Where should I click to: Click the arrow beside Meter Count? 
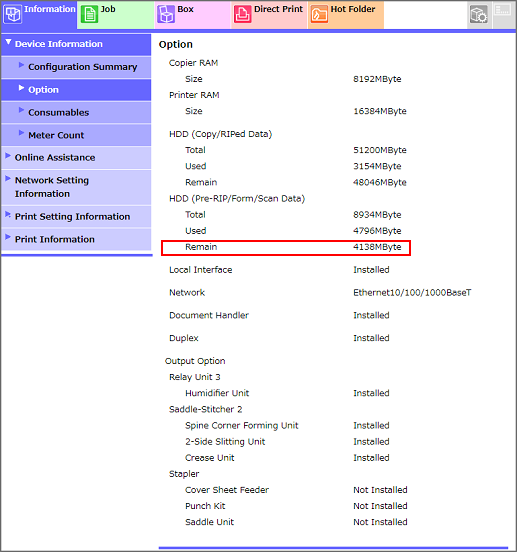pyautogui.click(x=21, y=133)
